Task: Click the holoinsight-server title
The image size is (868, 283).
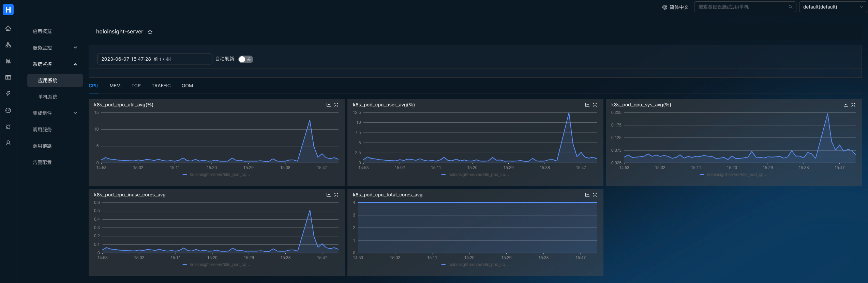Action: (120, 31)
